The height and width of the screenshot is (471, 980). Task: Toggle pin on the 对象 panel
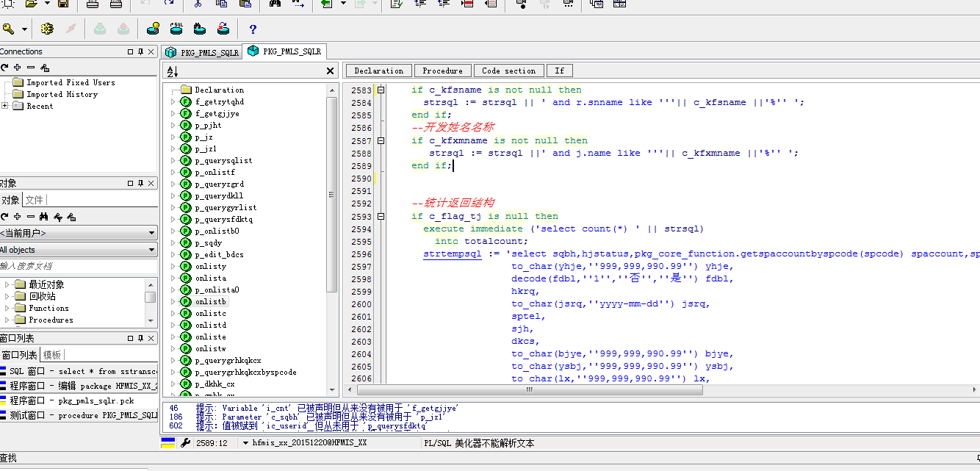click(x=140, y=183)
